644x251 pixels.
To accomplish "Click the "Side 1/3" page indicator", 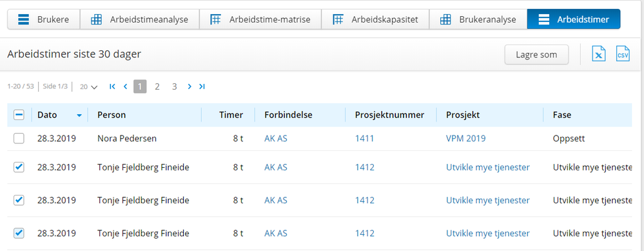I will click(x=55, y=86).
